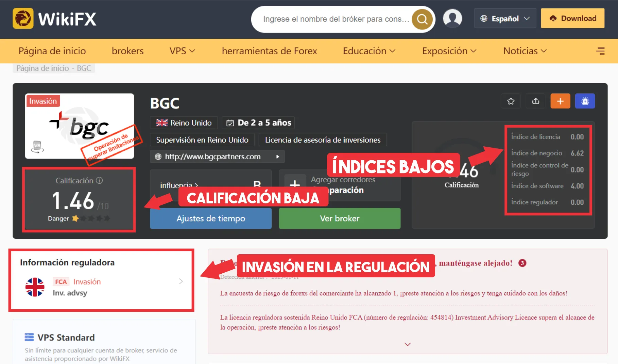This screenshot has height=364, width=618.
Task: Open the http://www.bgcpartners.com link
Action: coord(213,157)
